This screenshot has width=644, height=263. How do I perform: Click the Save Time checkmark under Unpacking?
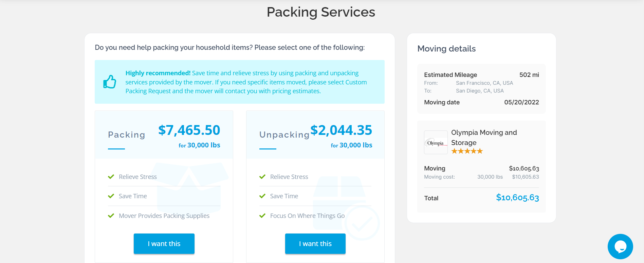pos(262,196)
